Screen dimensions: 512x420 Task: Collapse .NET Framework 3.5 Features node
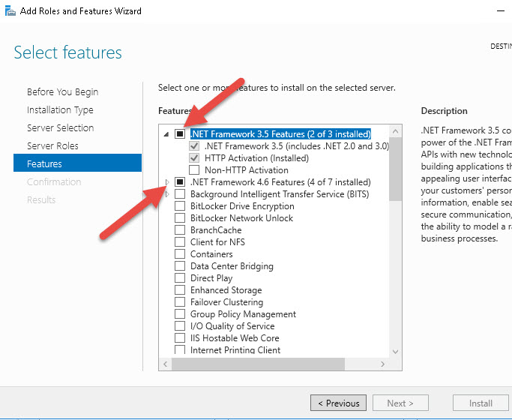[166, 134]
